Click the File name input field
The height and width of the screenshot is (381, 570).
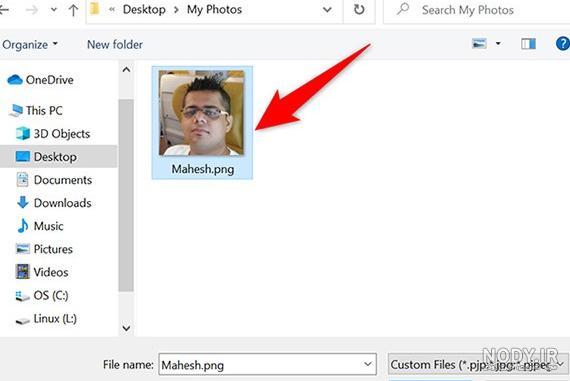pyautogui.click(x=268, y=364)
